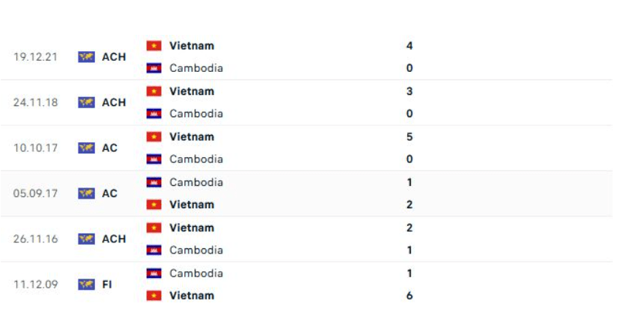Open Cambodia team link in 10.10.17 match

pos(196,159)
